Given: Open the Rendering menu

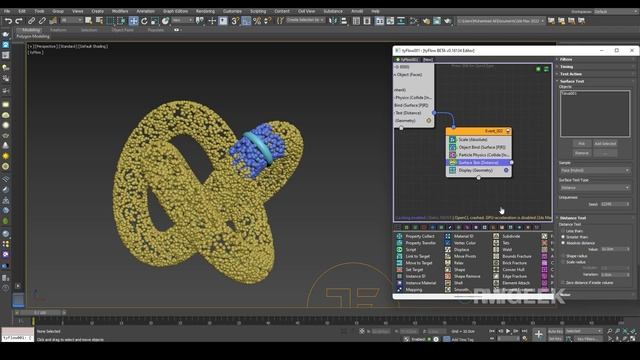Looking at the screenshot, I should click(x=205, y=11).
